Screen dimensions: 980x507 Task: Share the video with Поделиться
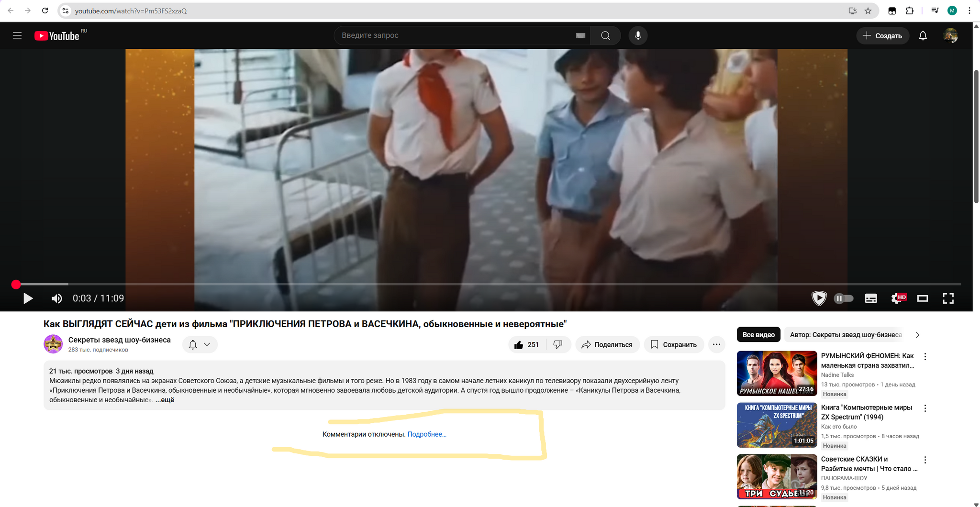(x=607, y=344)
